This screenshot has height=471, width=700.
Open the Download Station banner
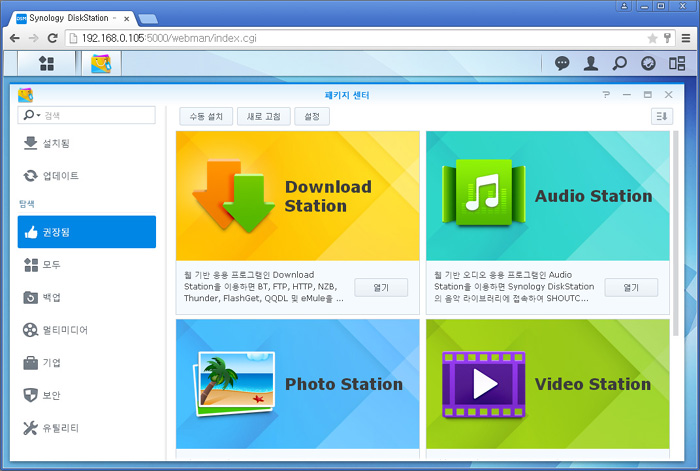pyautogui.click(x=298, y=196)
